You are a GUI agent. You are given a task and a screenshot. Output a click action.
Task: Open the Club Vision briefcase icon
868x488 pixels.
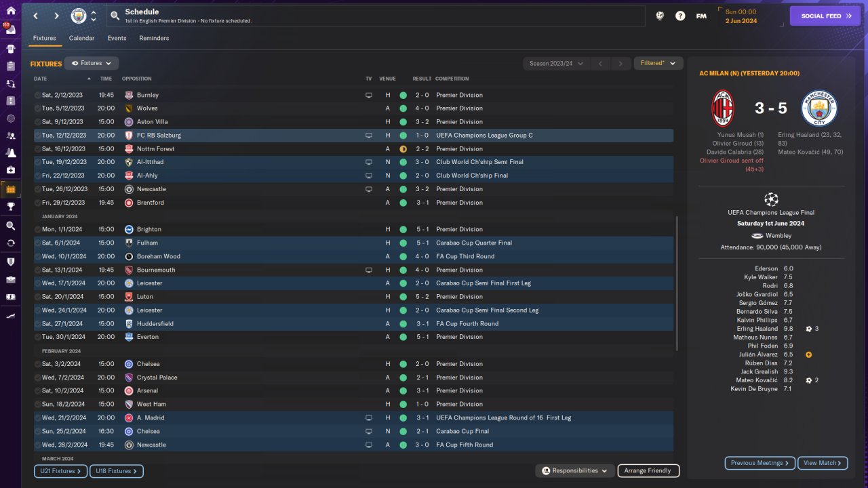pyautogui.click(x=10, y=279)
